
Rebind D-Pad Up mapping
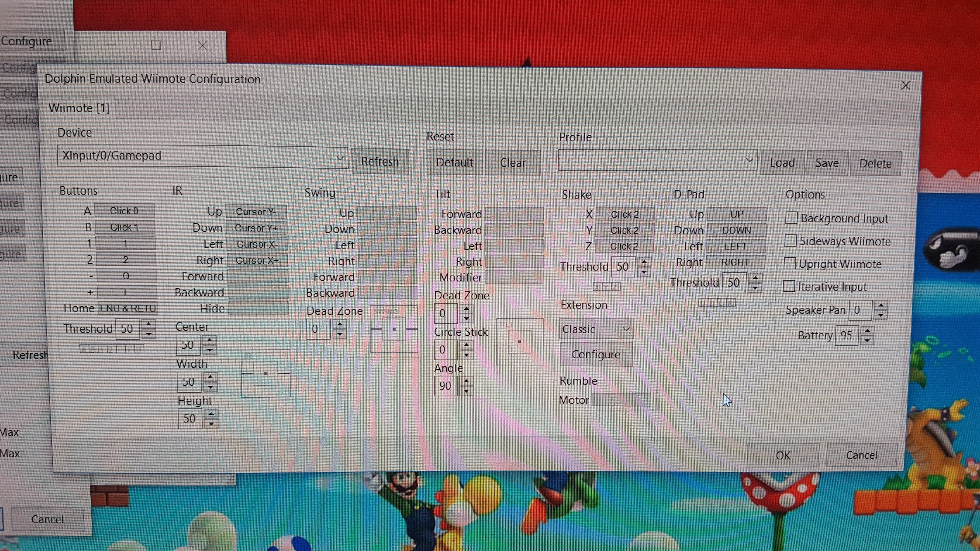[x=737, y=214]
